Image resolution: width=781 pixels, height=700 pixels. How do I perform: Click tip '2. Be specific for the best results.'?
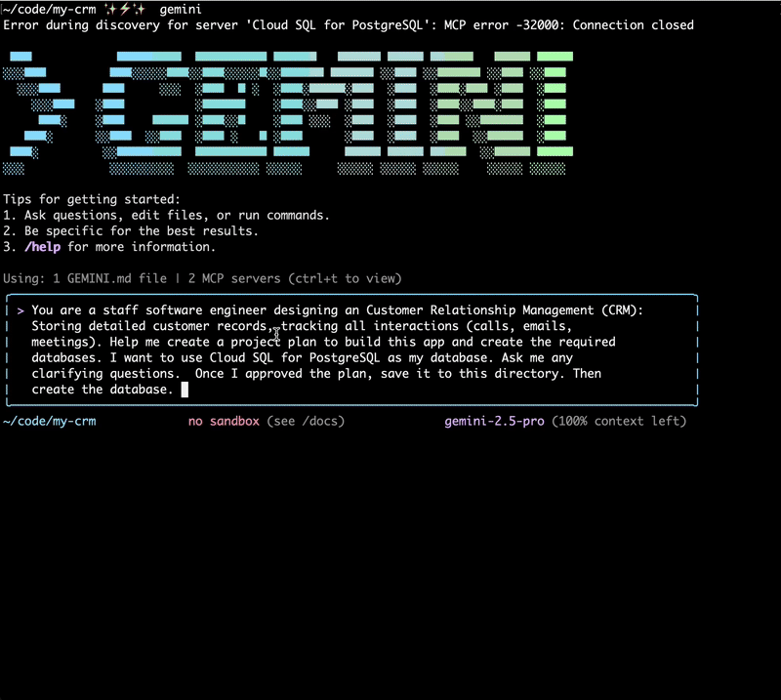131,231
